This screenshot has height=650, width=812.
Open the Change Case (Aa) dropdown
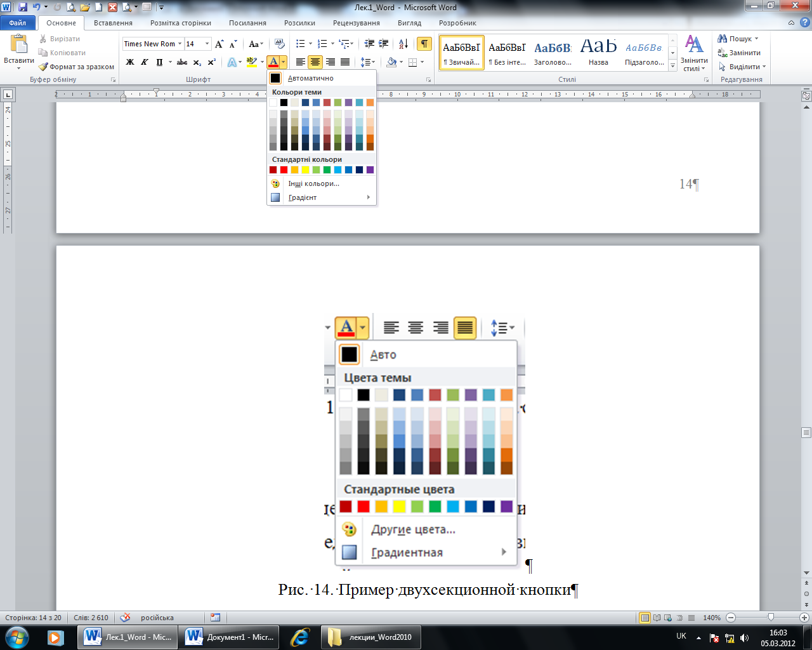pyautogui.click(x=256, y=44)
